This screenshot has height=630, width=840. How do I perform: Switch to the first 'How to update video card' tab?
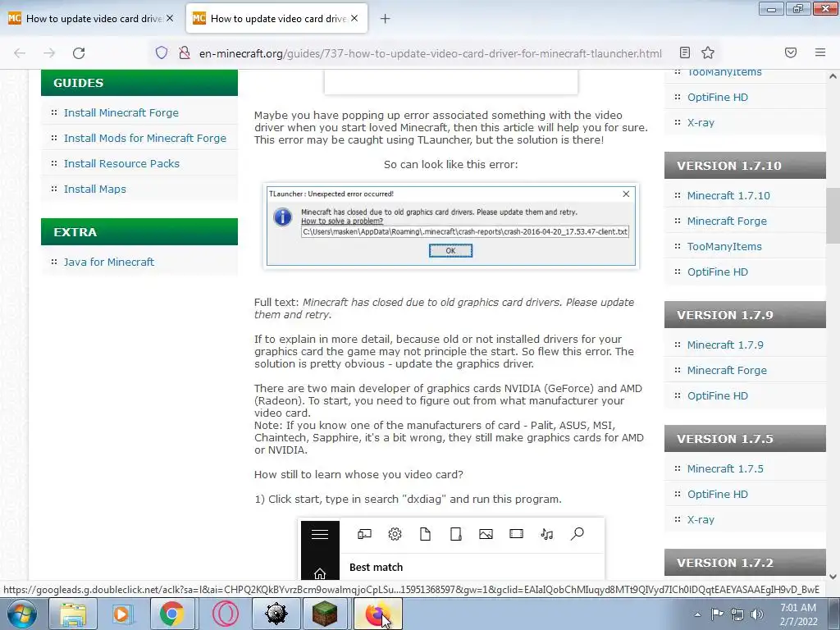[91, 18]
